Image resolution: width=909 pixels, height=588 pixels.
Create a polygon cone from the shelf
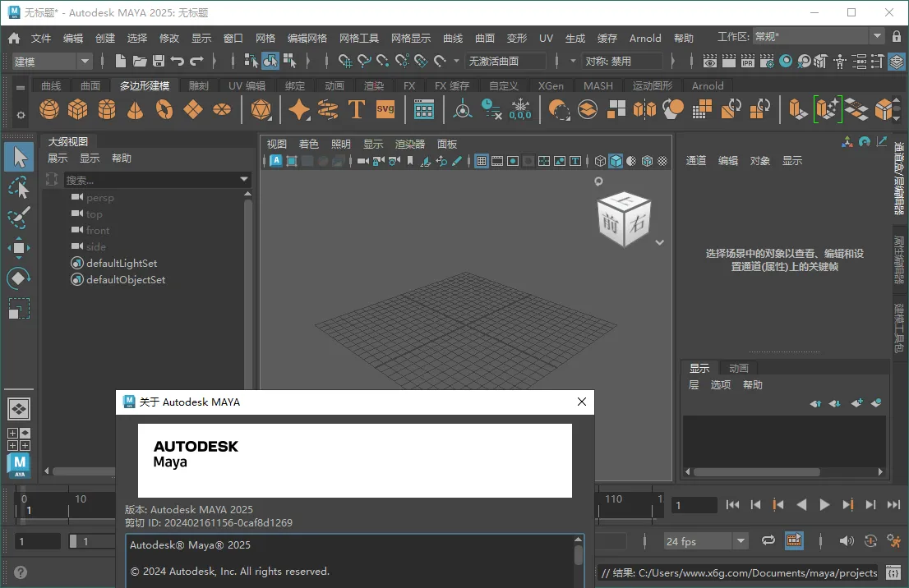pyautogui.click(x=136, y=108)
